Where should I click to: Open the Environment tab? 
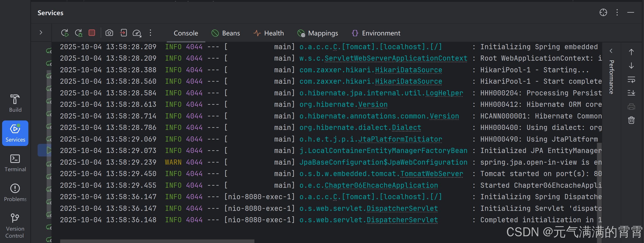pos(376,33)
